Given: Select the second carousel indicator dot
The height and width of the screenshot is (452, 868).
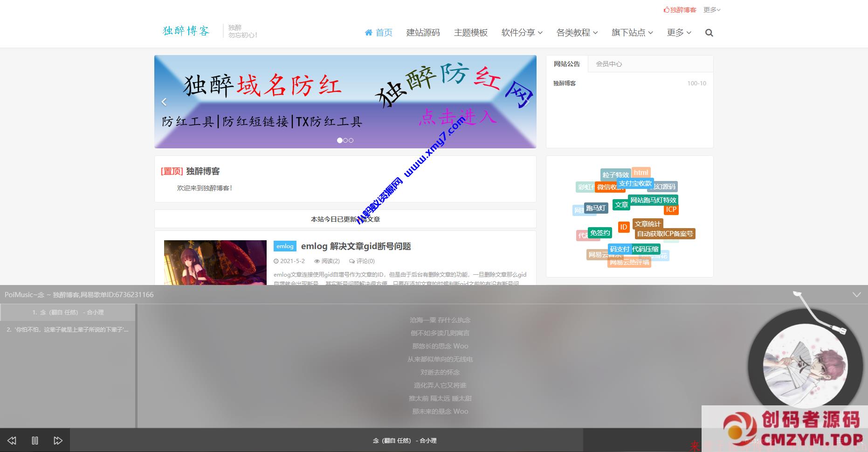Looking at the screenshot, I should click(x=345, y=140).
